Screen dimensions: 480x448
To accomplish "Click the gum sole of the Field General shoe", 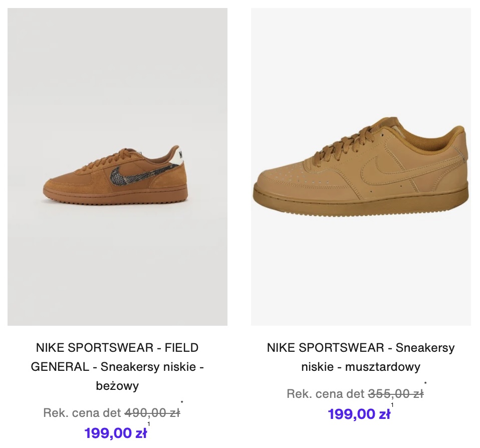I will 115,194.
